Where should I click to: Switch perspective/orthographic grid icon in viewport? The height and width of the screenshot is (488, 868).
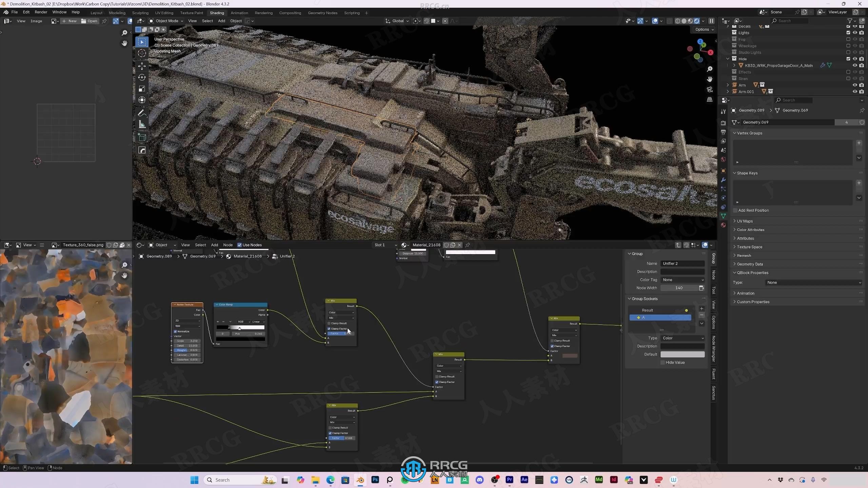(710, 100)
